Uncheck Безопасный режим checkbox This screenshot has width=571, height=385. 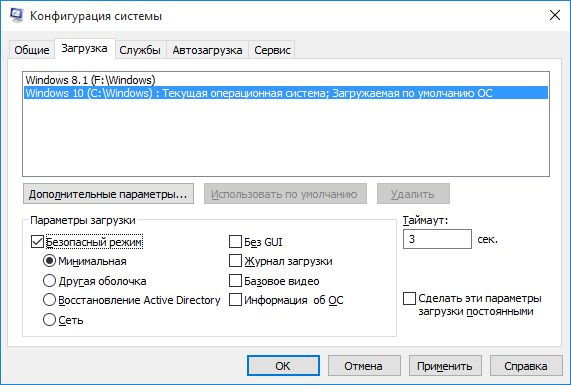coord(38,242)
